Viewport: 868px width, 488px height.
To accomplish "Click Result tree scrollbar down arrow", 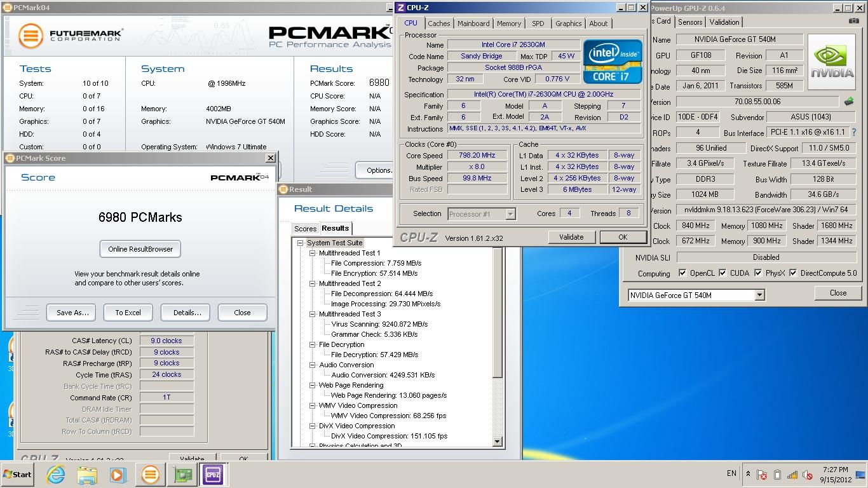I will click(x=498, y=442).
